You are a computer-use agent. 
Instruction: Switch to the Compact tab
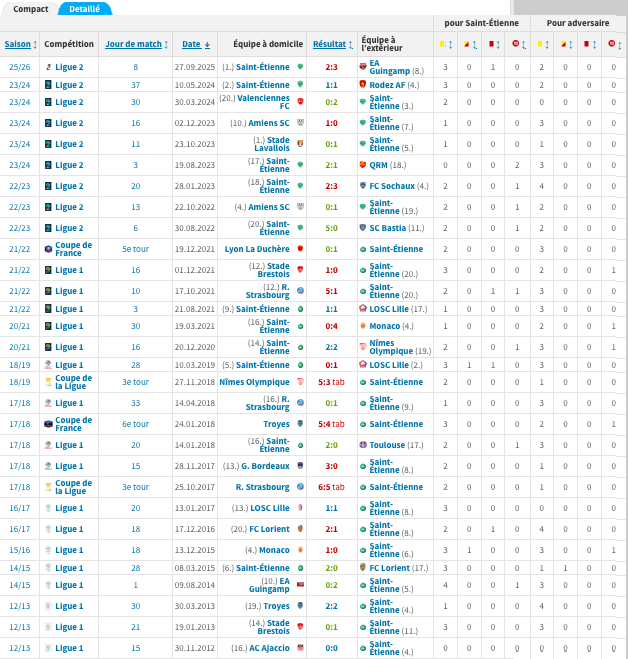[30, 8]
